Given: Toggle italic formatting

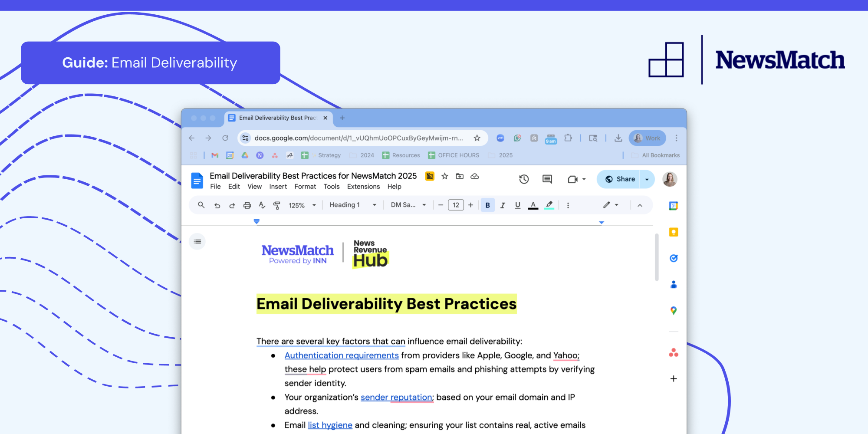Looking at the screenshot, I should pyautogui.click(x=503, y=205).
